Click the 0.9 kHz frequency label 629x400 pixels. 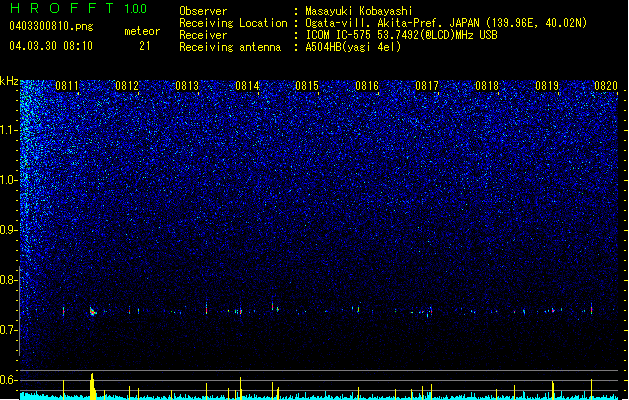point(8,230)
